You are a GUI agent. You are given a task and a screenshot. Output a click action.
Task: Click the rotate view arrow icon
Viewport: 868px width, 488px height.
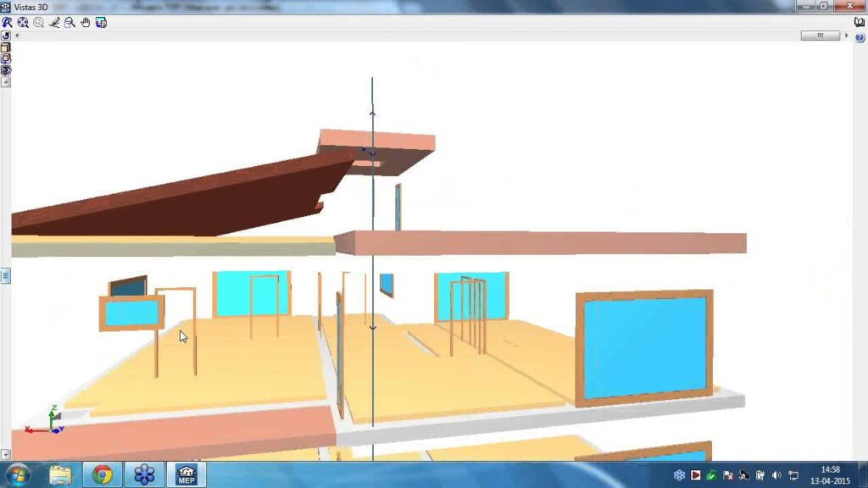click(x=6, y=36)
